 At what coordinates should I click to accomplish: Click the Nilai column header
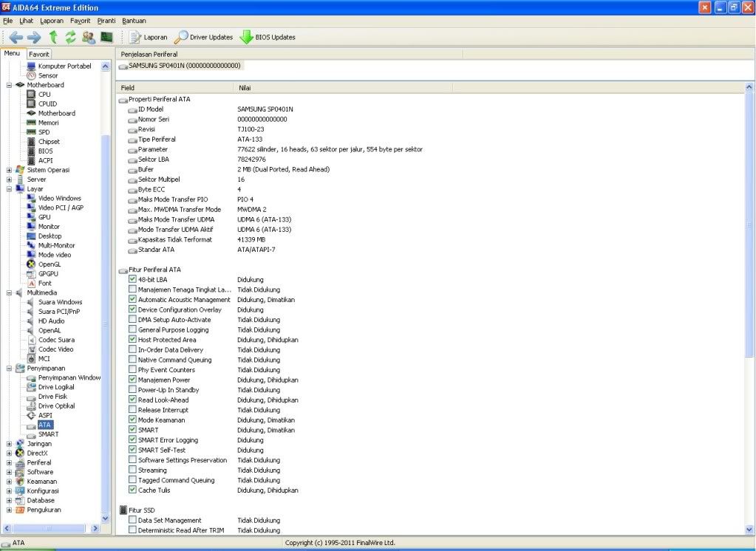point(344,88)
